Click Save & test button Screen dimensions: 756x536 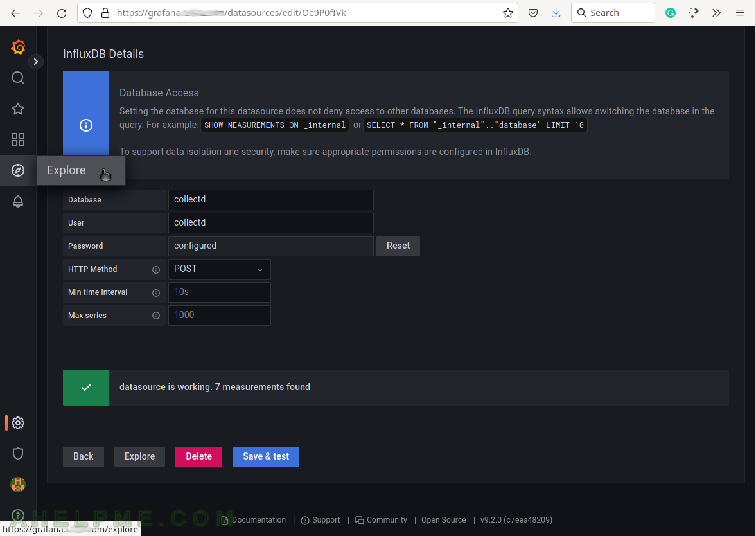click(266, 456)
